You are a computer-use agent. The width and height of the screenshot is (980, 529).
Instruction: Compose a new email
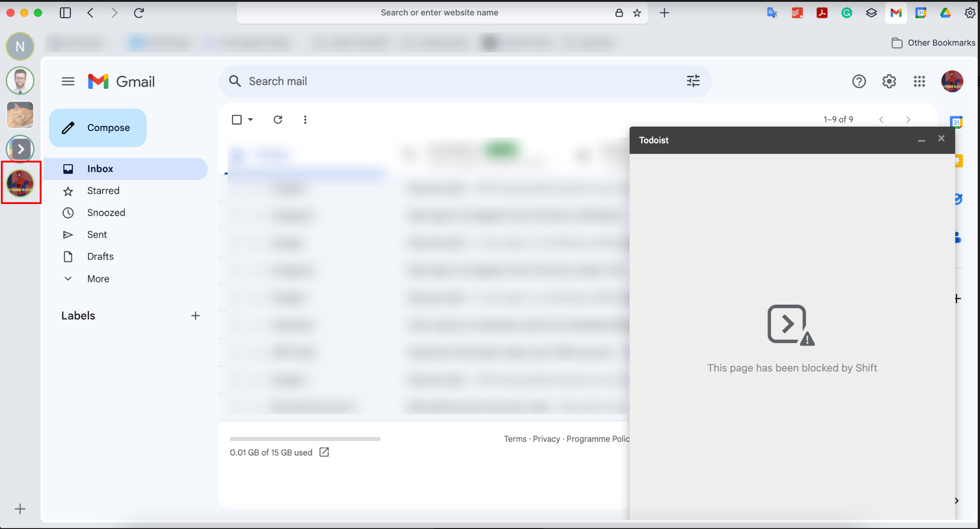[98, 128]
